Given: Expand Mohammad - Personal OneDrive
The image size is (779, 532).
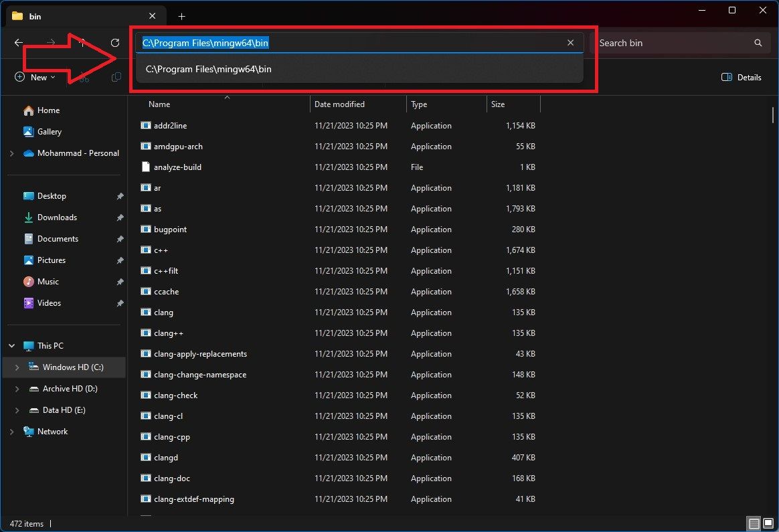Looking at the screenshot, I should click(x=12, y=153).
